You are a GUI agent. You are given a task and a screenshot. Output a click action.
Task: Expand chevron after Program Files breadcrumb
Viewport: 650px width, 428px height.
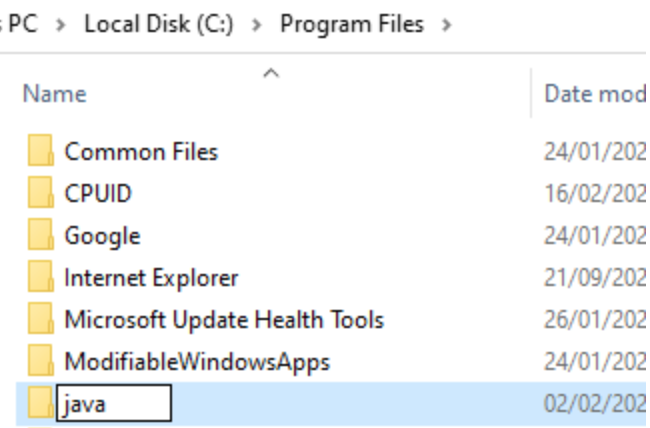446,25
